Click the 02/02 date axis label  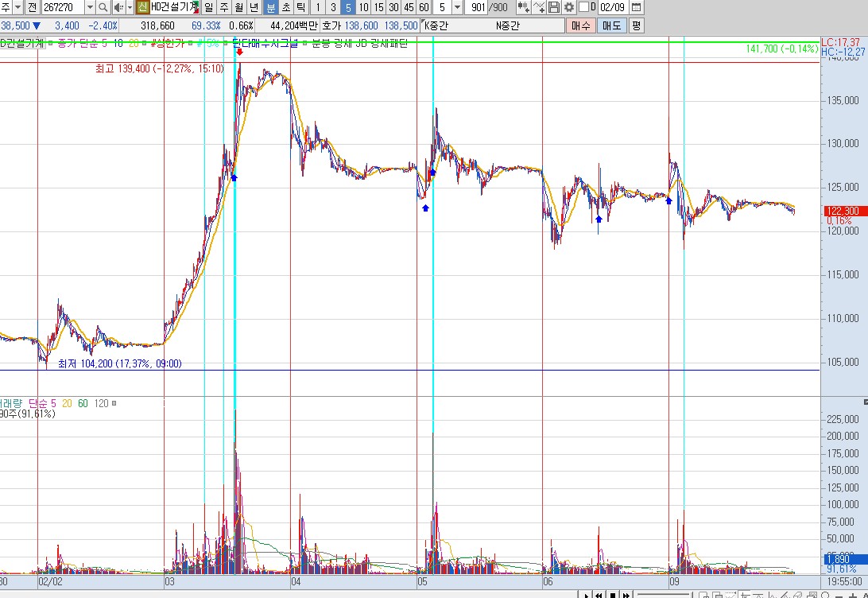coord(50,581)
